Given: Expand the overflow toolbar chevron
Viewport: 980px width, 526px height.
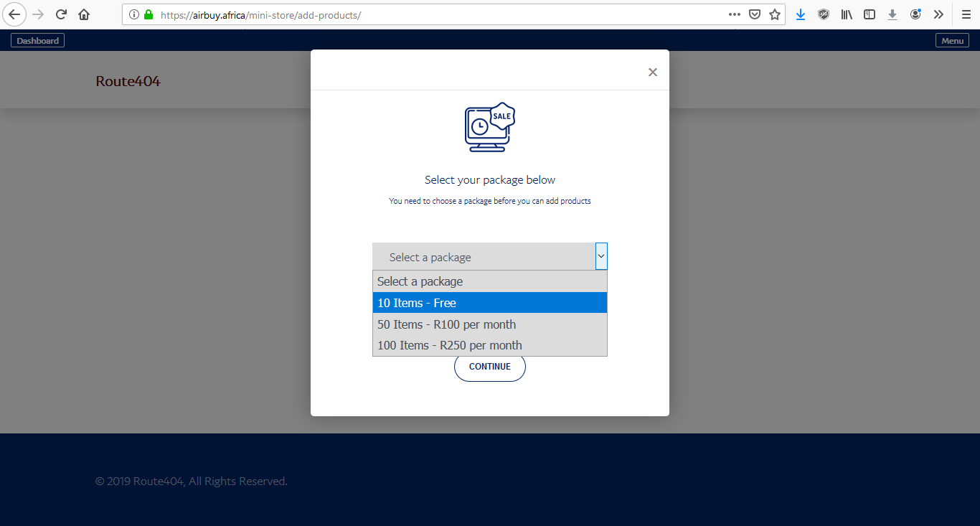Looking at the screenshot, I should pyautogui.click(x=938, y=14).
